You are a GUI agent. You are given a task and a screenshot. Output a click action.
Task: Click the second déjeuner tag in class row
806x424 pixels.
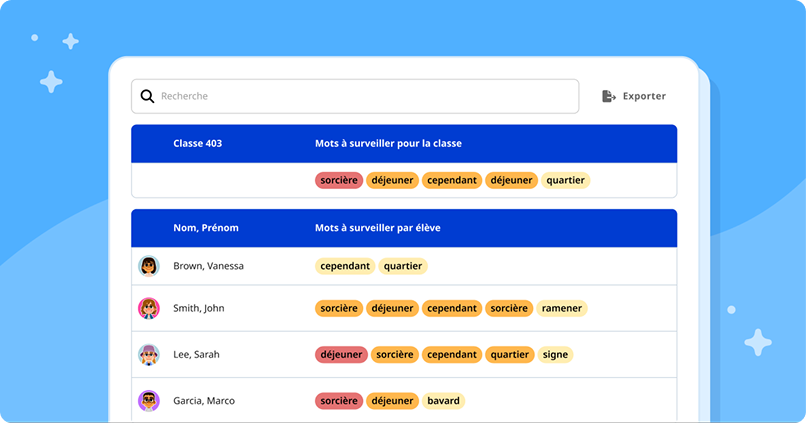click(x=511, y=180)
